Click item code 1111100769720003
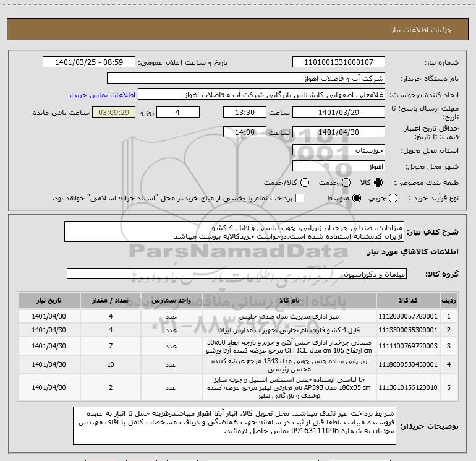This screenshot has height=461, width=476. tap(408, 346)
